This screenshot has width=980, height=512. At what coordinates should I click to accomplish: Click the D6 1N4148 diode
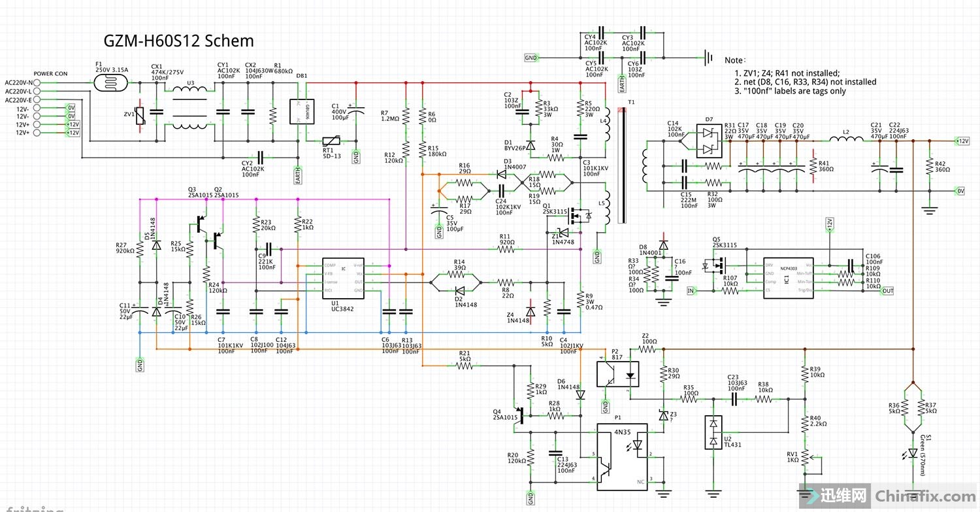click(x=580, y=394)
